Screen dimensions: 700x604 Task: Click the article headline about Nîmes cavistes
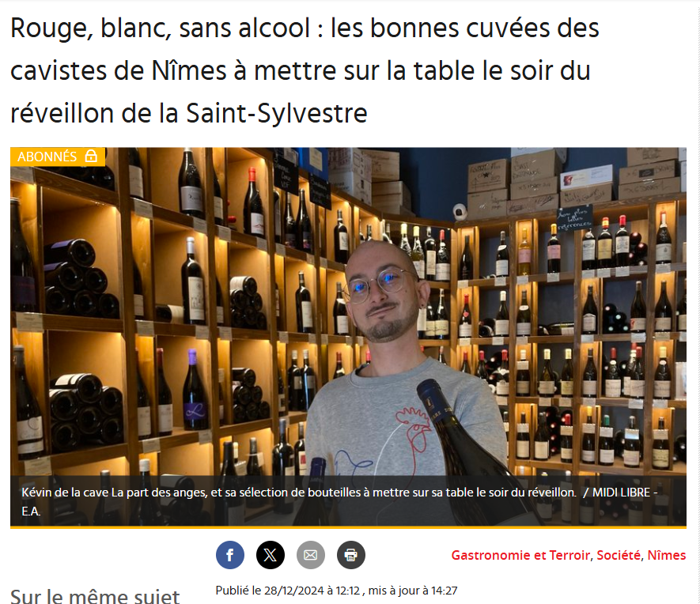[305, 70]
